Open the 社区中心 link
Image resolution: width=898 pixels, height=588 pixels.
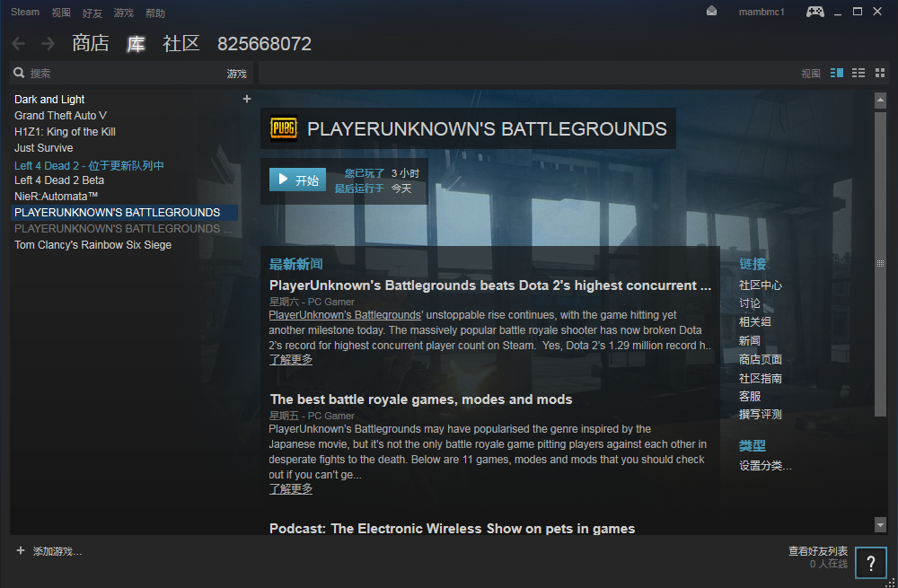(760, 285)
